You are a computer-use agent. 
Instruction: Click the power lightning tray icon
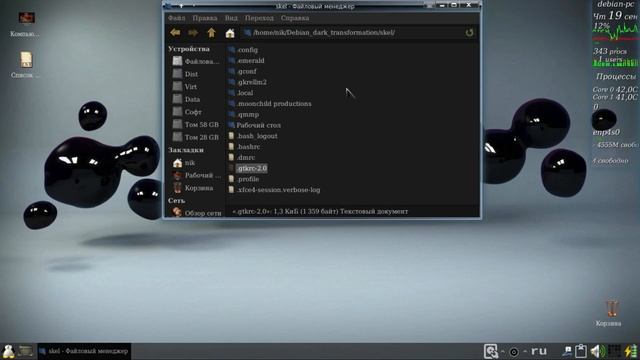[631, 351]
